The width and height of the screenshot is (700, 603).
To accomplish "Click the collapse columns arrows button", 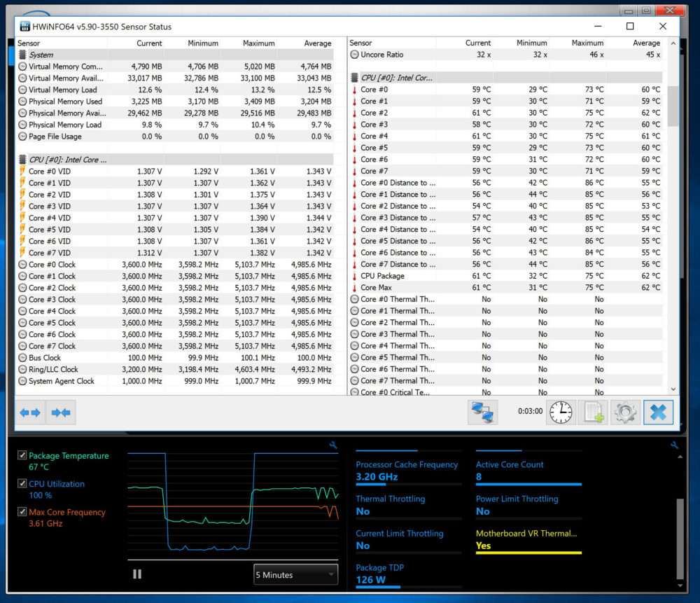I will pyautogui.click(x=61, y=413).
